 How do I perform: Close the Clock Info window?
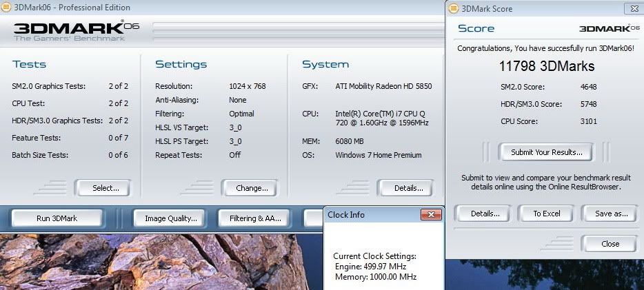pyautogui.click(x=431, y=214)
